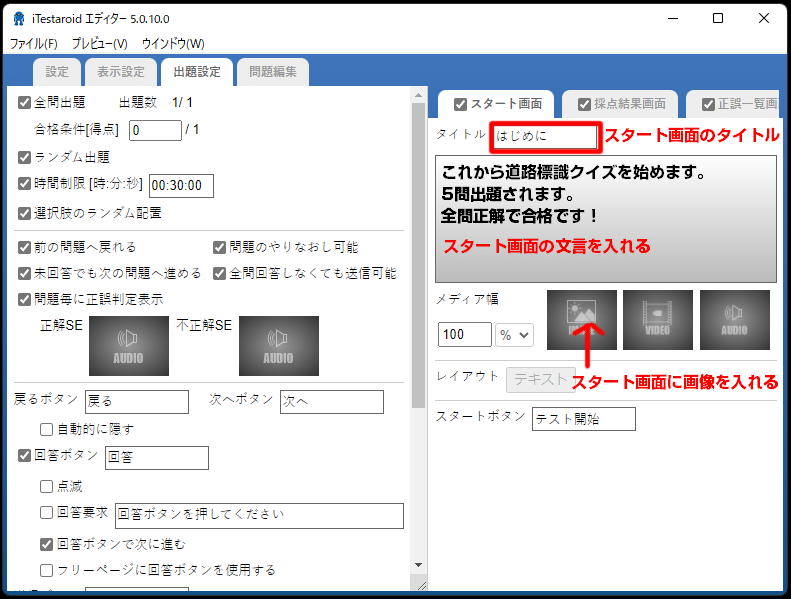Viewport: 791px width, 599px height.
Task: Click the panel resize grip icon
Action: 422,585
